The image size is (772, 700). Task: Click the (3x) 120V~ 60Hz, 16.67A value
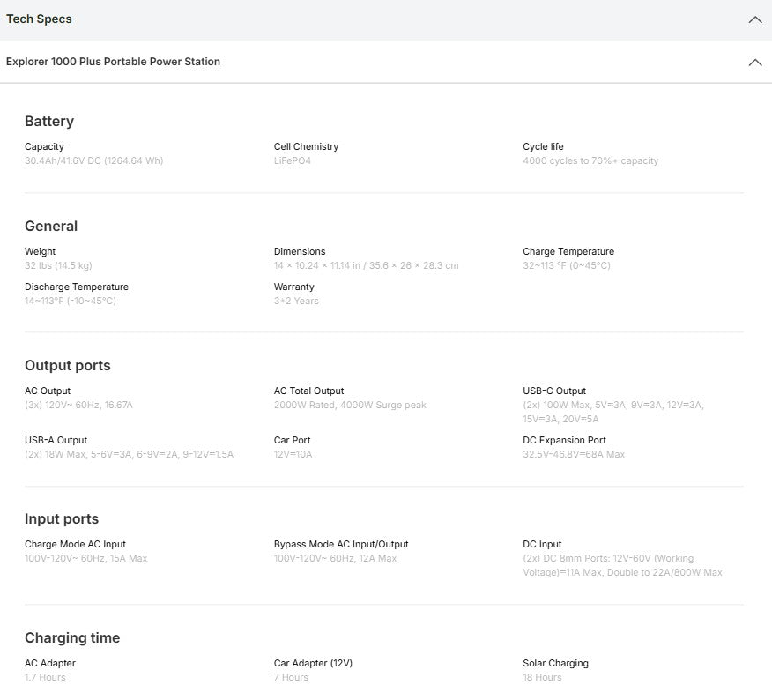pyautogui.click(x=78, y=405)
